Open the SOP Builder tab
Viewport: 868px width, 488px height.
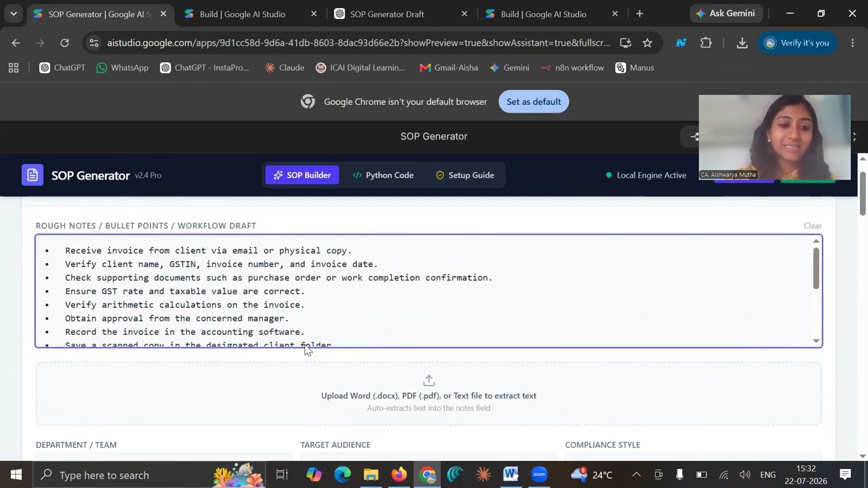pyautogui.click(x=302, y=175)
